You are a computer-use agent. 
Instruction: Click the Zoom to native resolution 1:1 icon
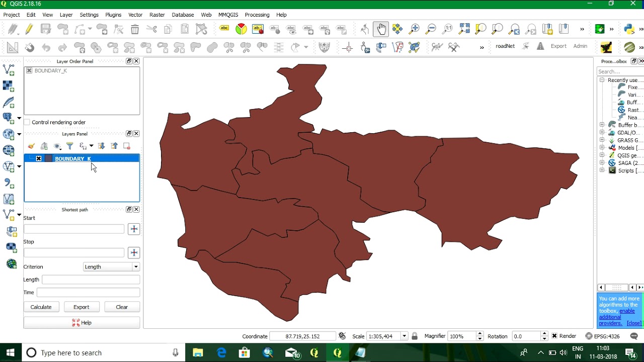pos(447,29)
